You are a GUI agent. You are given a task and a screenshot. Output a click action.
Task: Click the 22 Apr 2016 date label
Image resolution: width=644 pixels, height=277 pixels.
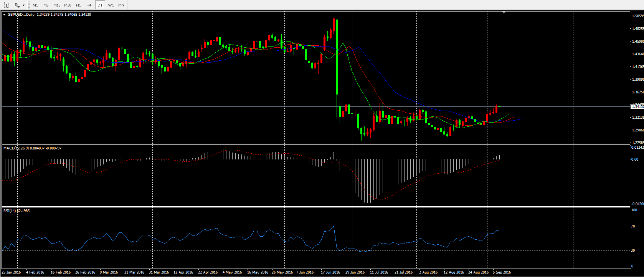click(208, 272)
